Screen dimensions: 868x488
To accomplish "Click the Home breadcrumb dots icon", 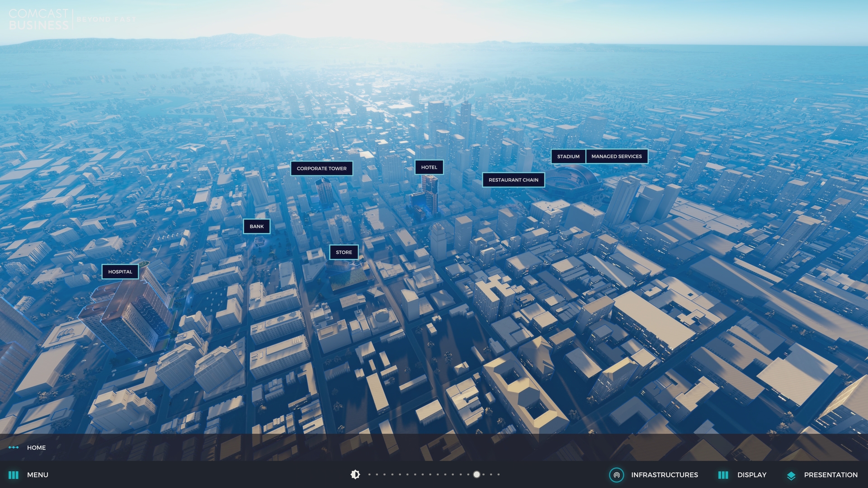I will [x=14, y=447].
